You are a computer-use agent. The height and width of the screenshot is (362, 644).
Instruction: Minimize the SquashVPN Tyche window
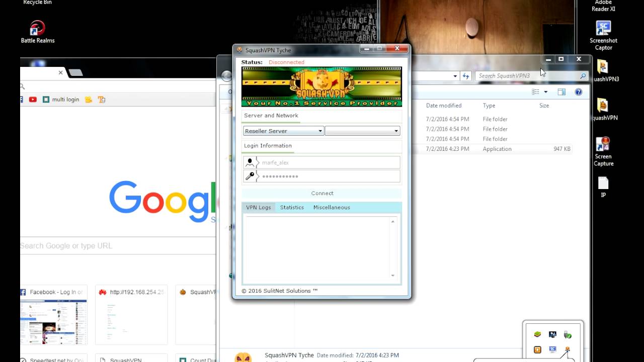(366, 49)
